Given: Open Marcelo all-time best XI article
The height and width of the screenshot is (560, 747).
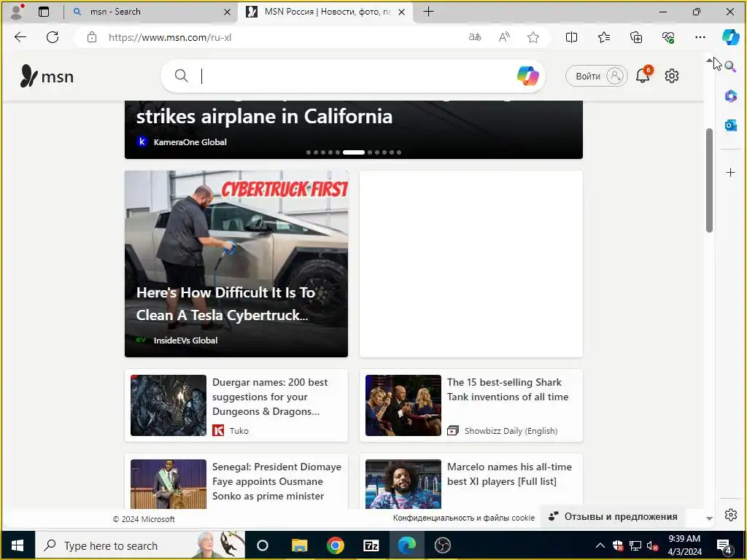Looking at the screenshot, I should (x=471, y=481).
